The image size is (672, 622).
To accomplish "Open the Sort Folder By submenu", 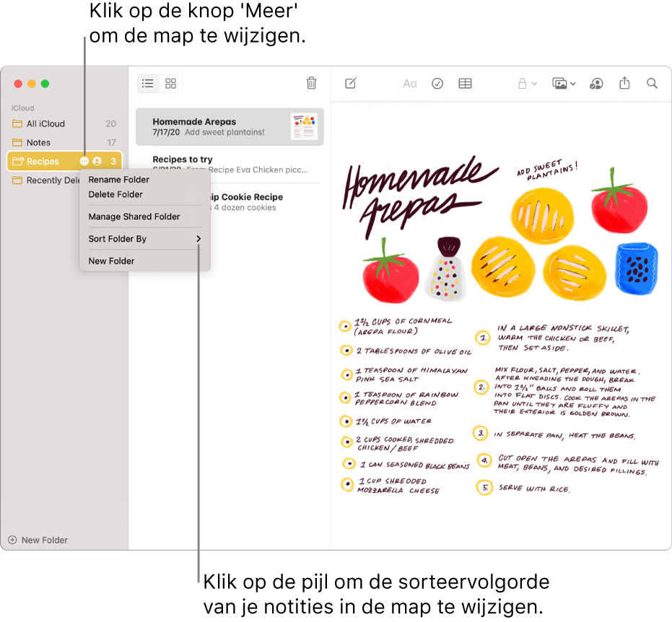I will coord(145,239).
